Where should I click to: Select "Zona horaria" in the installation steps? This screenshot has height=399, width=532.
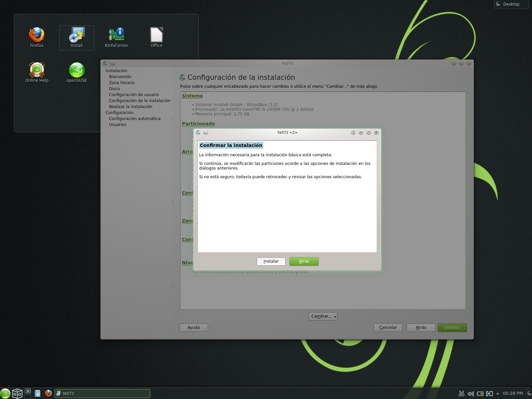point(122,82)
